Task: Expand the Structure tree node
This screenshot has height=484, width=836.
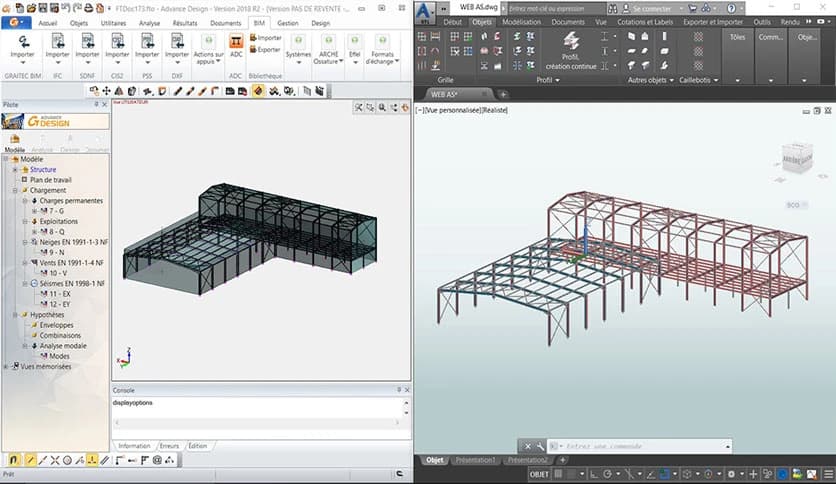Action: click(15, 170)
